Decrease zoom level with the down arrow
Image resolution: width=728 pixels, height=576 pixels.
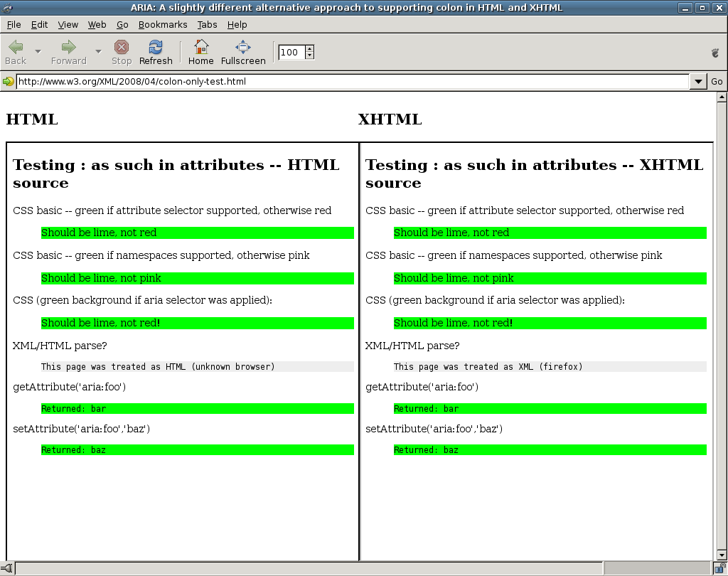pyautogui.click(x=310, y=55)
